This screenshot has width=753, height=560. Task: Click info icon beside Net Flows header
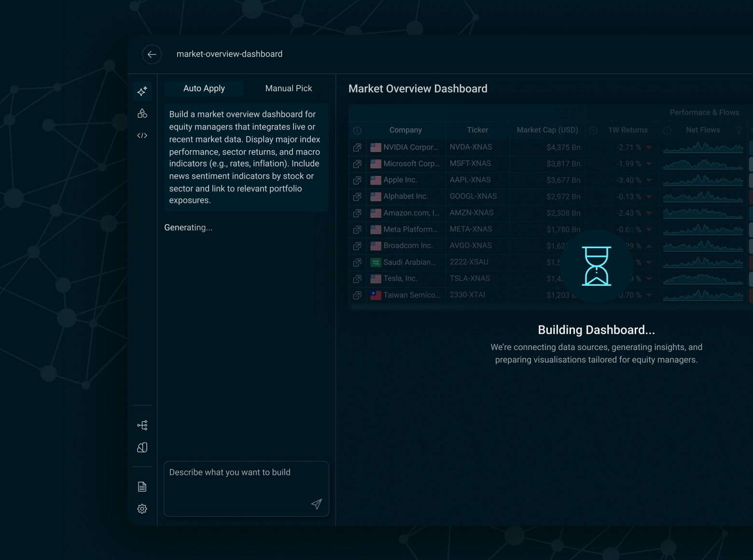point(667,130)
